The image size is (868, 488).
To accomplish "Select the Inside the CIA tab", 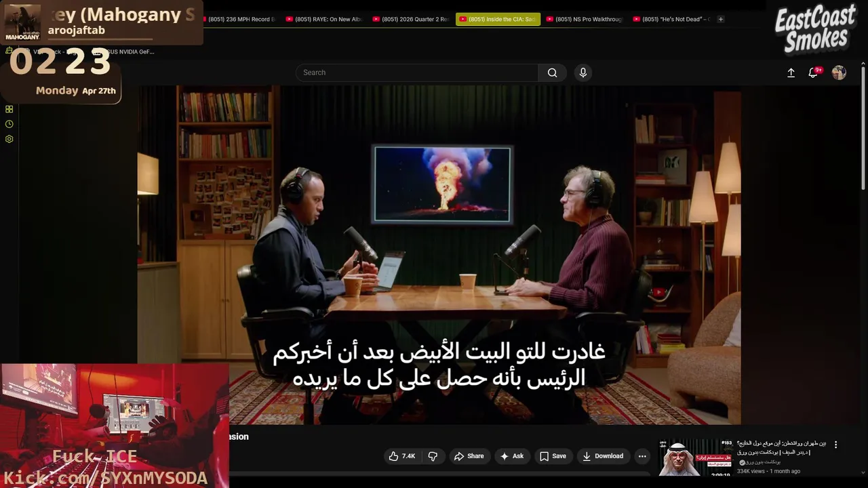I will [498, 19].
